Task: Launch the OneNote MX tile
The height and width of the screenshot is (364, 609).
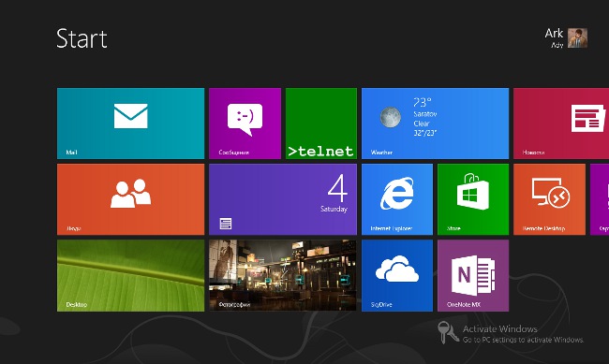Action: point(473,275)
